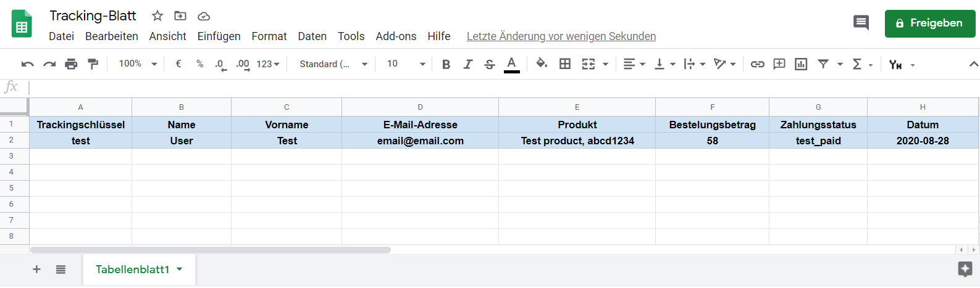Click the Explore button at bottom right
Screen dimensions: 980x288
[x=965, y=269]
